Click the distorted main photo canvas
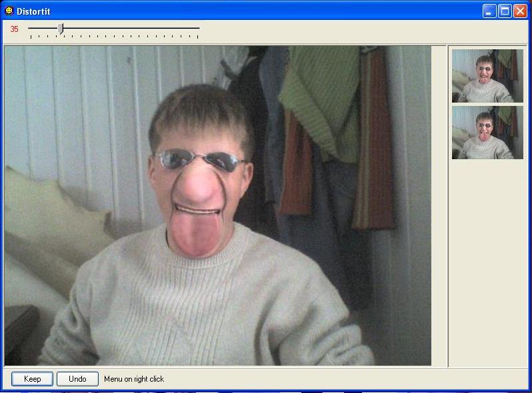532x393 pixels. click(x=217, y=206)
